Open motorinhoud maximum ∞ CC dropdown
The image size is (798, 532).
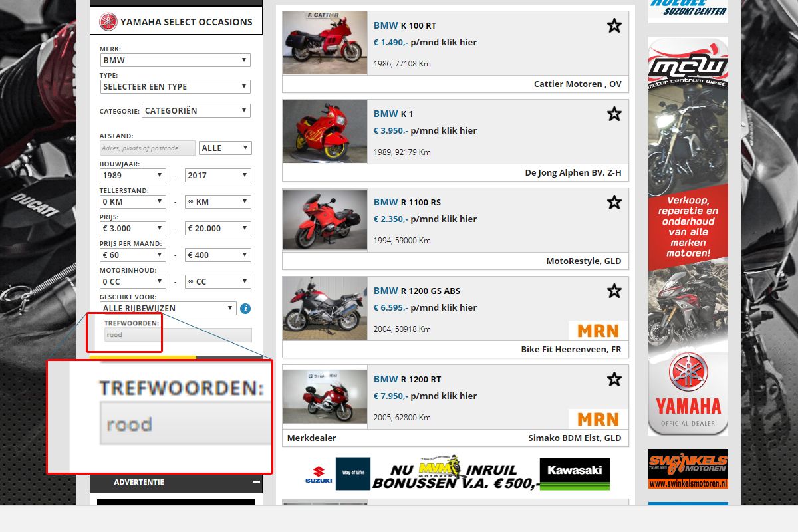pyautogui.click(x=217, y=282)
